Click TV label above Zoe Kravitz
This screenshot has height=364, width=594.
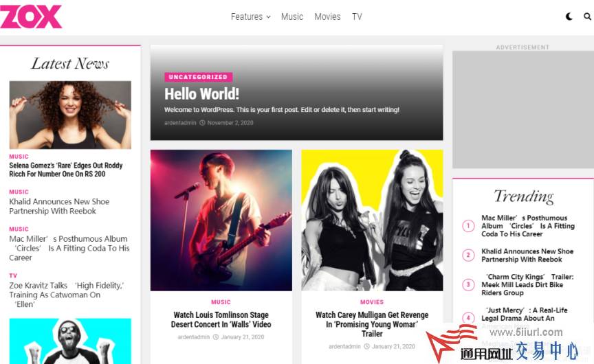click(13, 275)
